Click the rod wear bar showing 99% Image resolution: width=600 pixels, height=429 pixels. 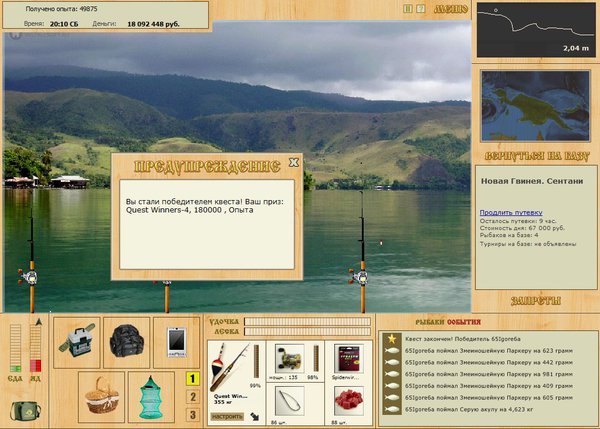point(256,361)
